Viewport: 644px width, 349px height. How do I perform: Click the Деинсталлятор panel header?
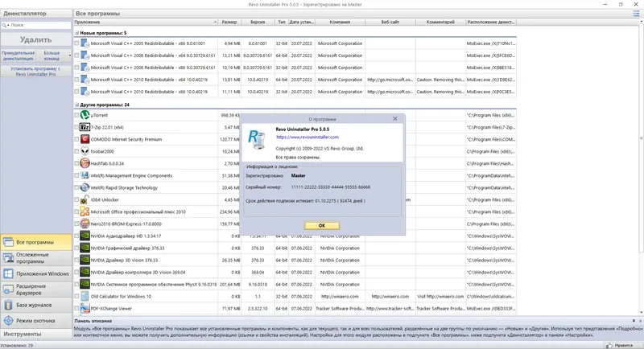point(36,14)
